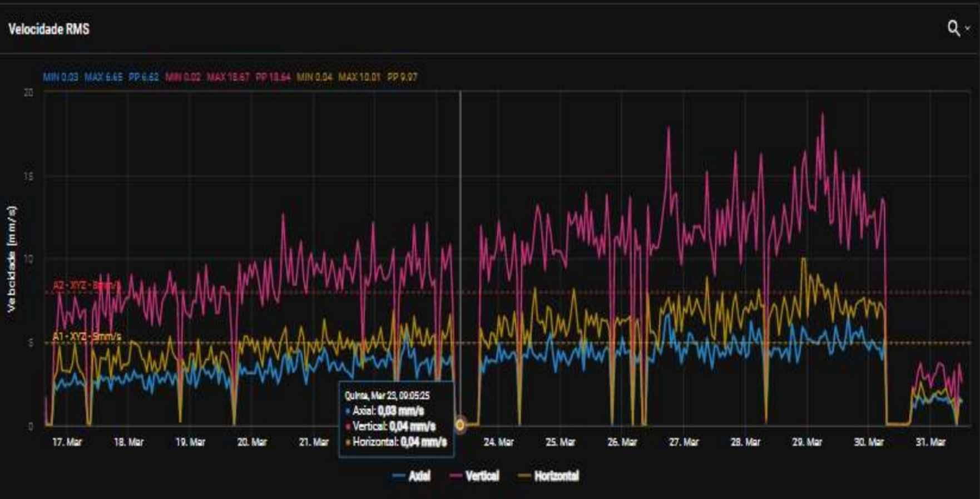Image resolution: width=980 pixels, height=499 pixels.
Task: Select pink 'PP 18.64' vertical statistic
Action: (x=273, y=77)
